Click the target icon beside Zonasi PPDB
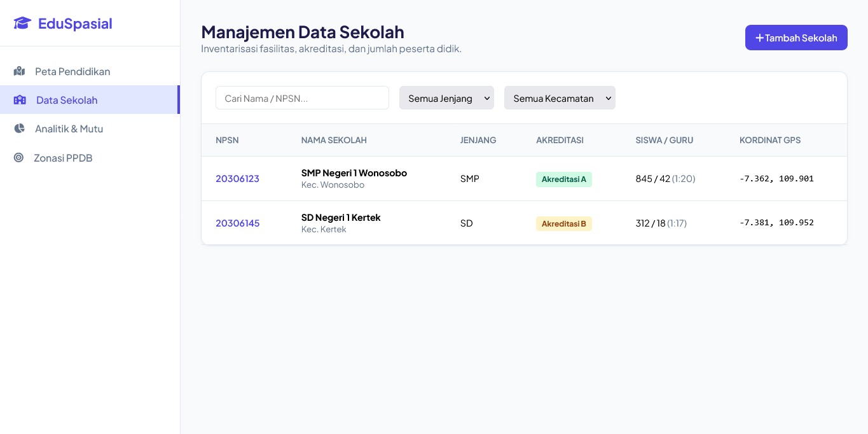The image size is (868, 434). point(18,157)
